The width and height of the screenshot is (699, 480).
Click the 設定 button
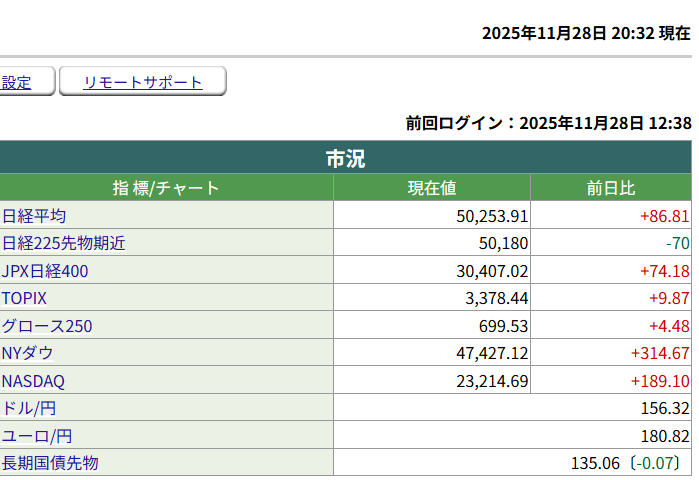pyautogui.click(x=18, y=83)
